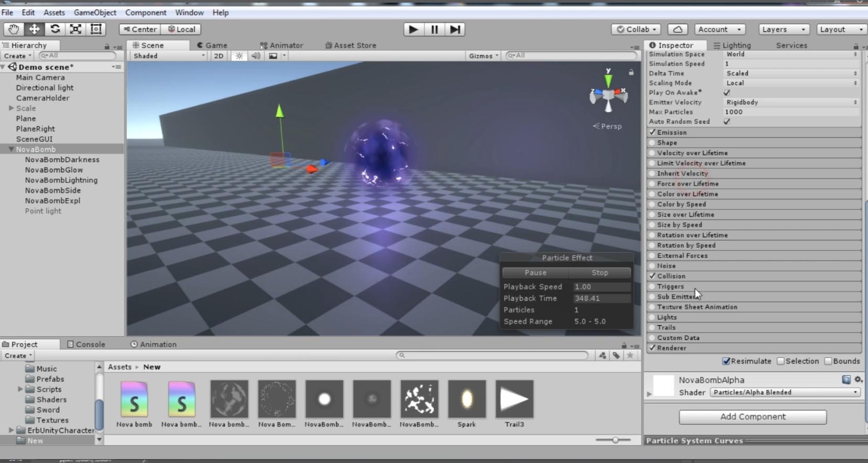Open the Shaded draw mode dropdown

click(x=169, y=56)
